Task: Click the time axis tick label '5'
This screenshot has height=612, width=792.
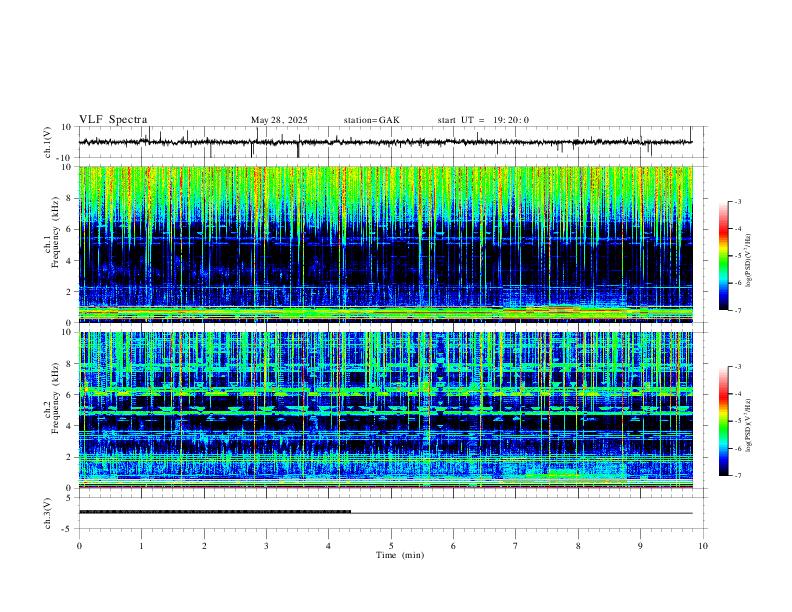Action: (391, 546)
